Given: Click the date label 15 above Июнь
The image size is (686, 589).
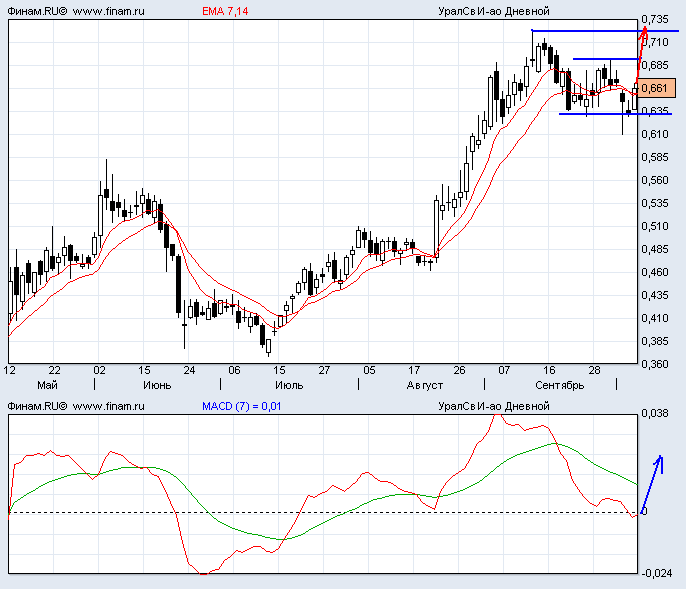Looking at the screenshot, I should pos(144,371).
